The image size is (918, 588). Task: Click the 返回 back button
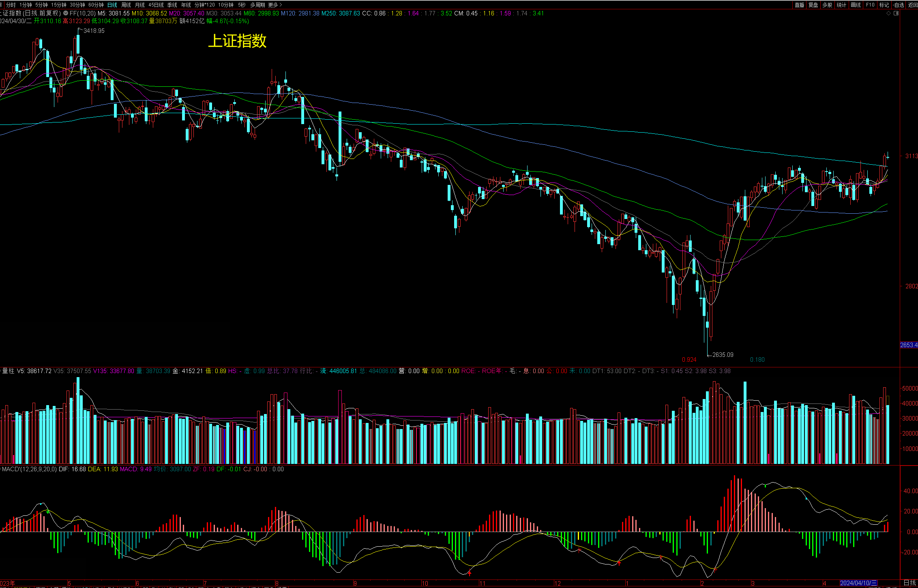[913, 5]
